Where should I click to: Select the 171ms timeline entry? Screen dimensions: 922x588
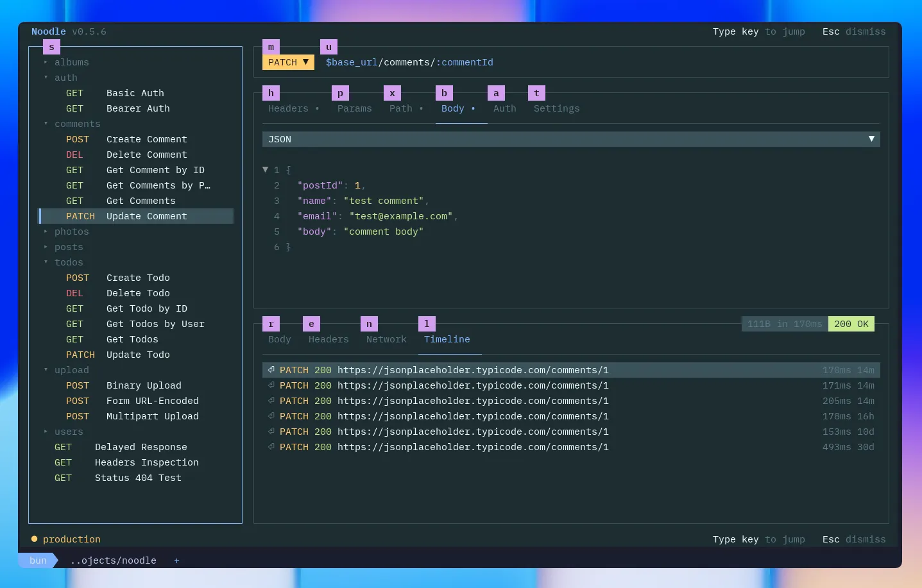571,385
